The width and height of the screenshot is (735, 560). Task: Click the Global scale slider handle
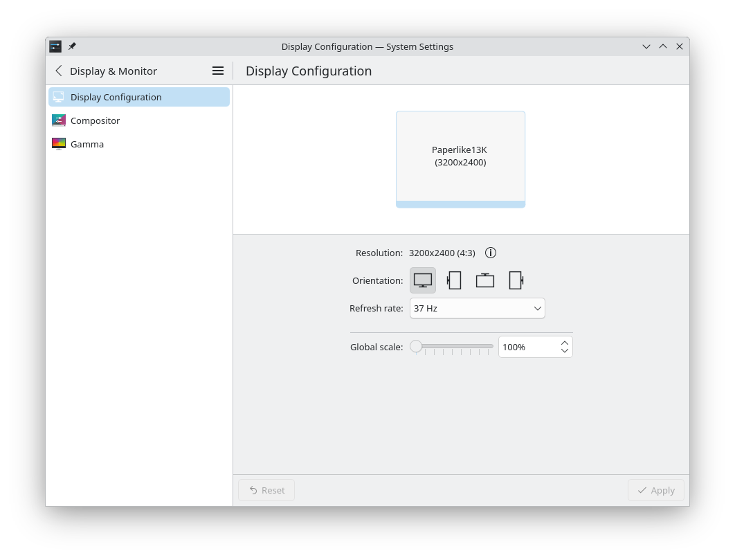click(x=416, y=347)
